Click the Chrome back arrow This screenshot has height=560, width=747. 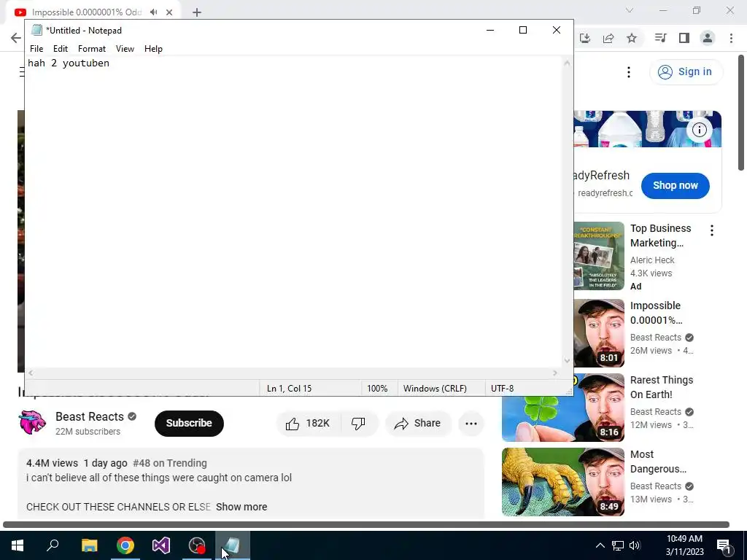point(16,38)
